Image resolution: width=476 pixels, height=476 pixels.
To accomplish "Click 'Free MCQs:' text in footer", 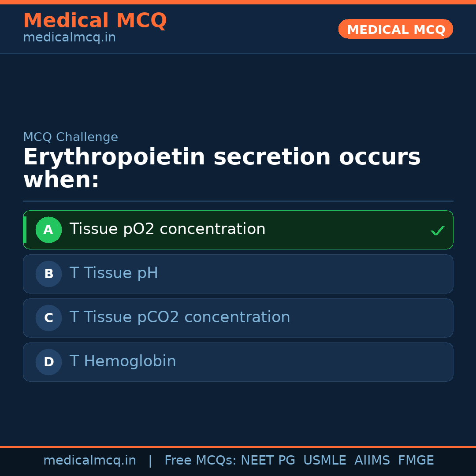I will coord(200,461).
